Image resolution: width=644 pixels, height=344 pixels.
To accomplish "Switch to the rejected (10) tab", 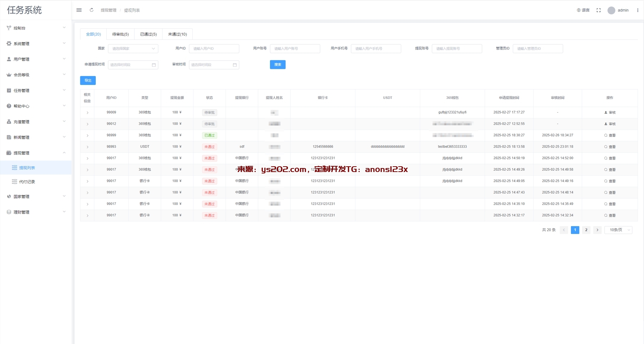I will click(177, 34).
